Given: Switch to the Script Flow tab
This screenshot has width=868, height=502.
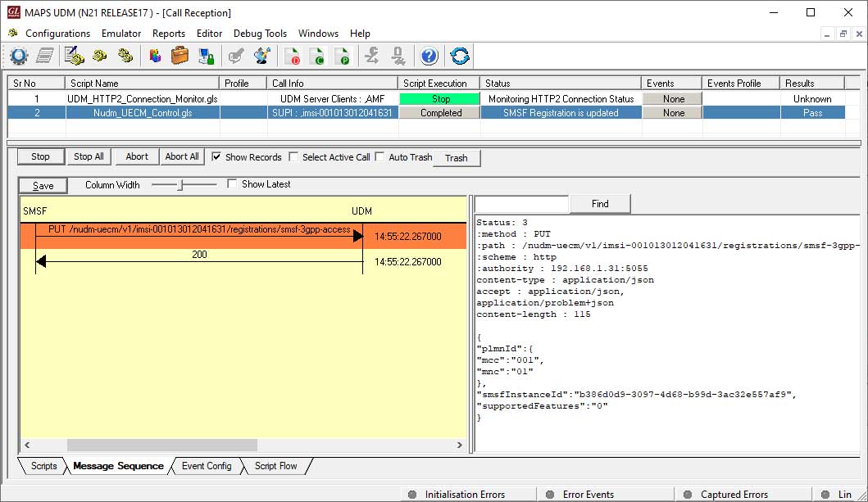Looking at the screenshot, I should [x=275, y=466].
